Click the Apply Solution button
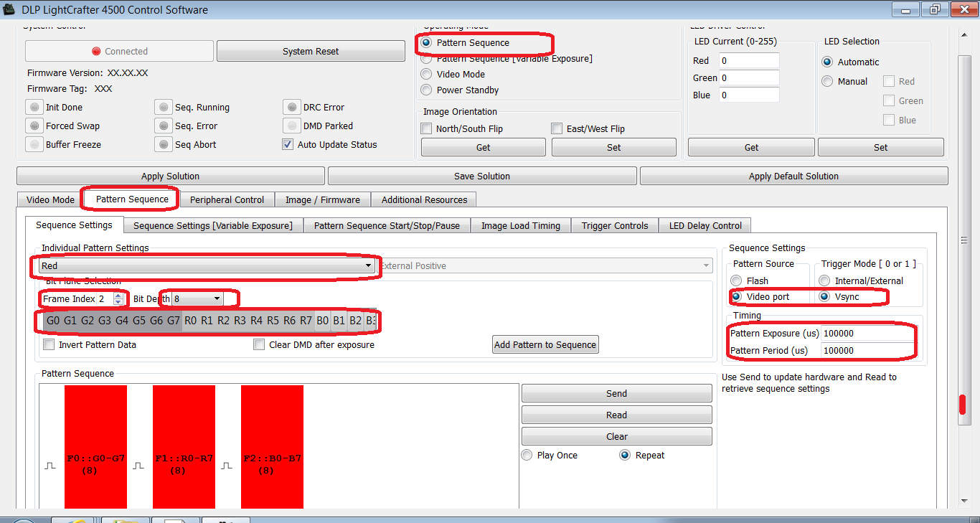The width and height of the screenshot is (980, 523). click(171, 176)
